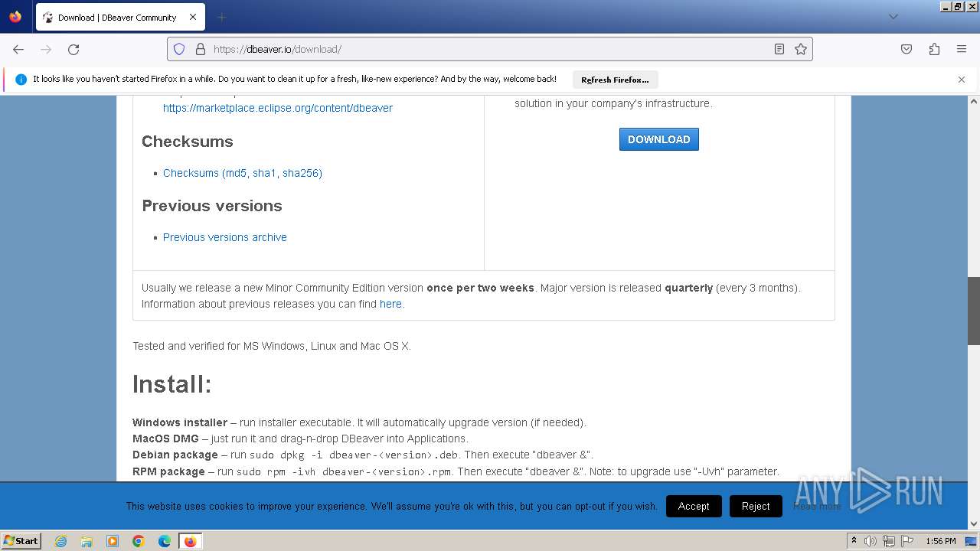Image resolution: width=980 pixels, height=551 pixels.
Task: Open File Explorer folder in taskbar
Action: (x=87, y=541)
